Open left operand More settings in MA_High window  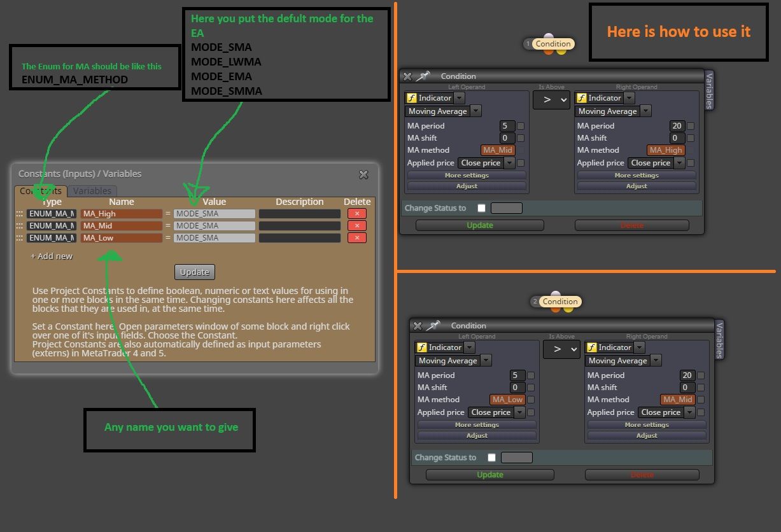[x=467, y=176]
